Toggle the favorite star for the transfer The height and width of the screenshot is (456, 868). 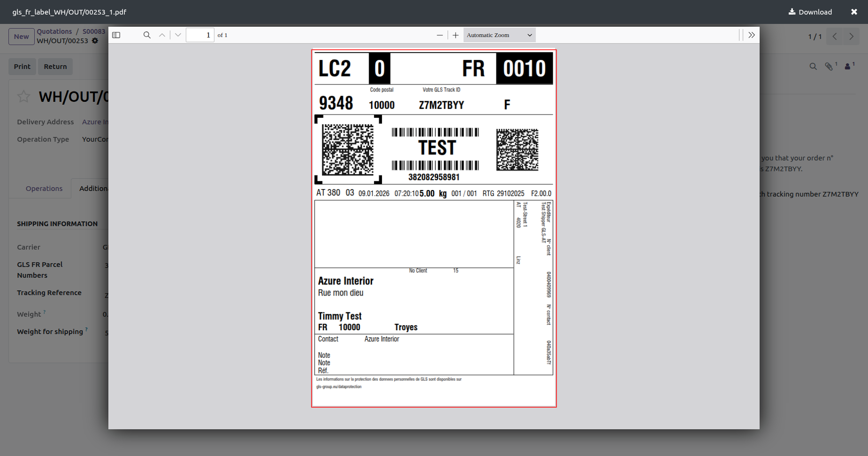coord(23,97)
